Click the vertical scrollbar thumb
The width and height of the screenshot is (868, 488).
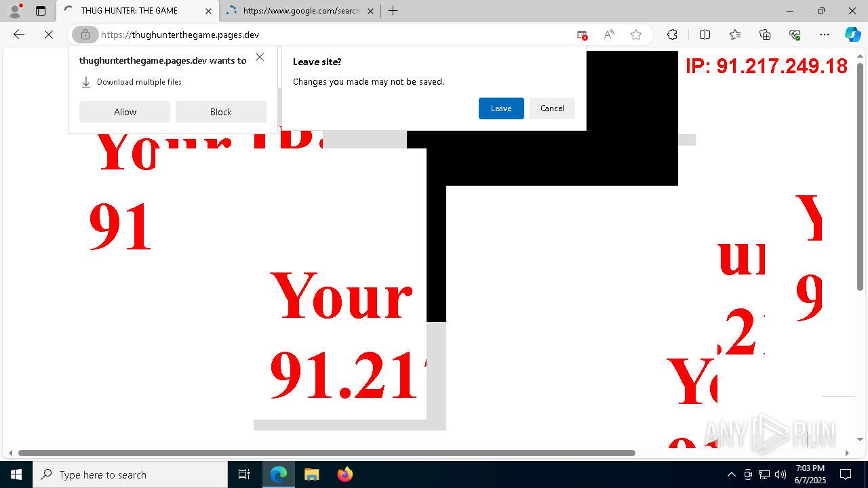[861, 177]
